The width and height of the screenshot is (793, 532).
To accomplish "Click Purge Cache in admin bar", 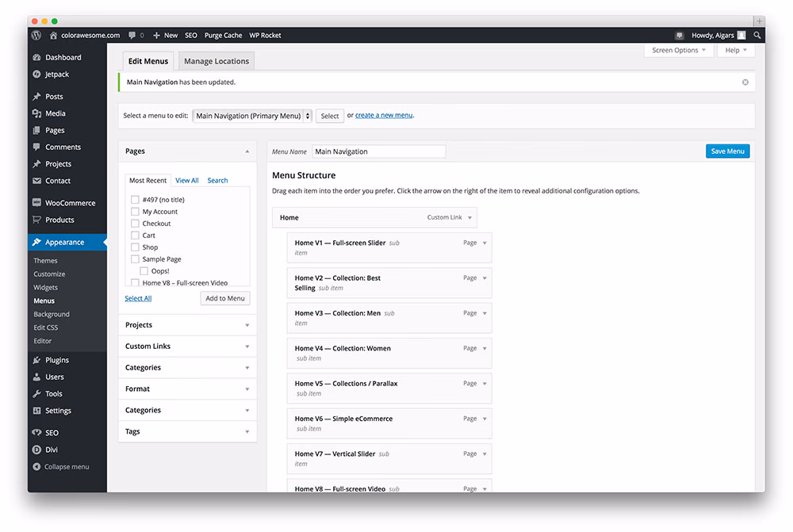I will (x=223, y=36).
